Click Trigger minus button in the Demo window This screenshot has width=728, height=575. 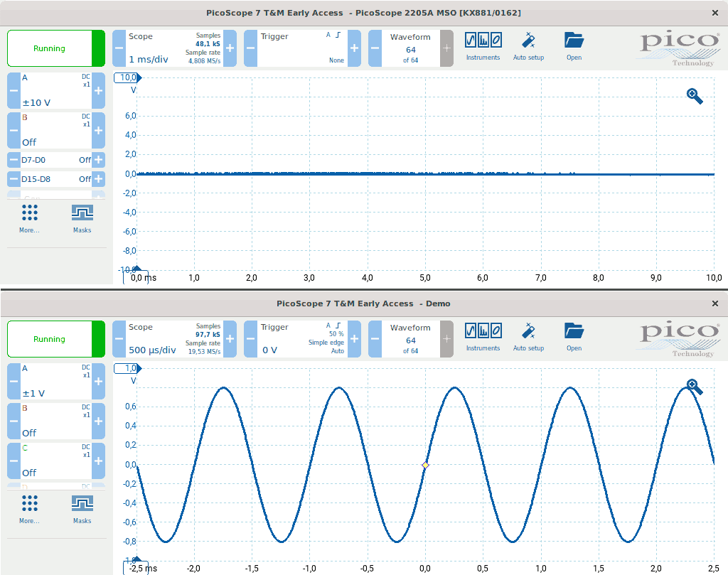(251, 339)
